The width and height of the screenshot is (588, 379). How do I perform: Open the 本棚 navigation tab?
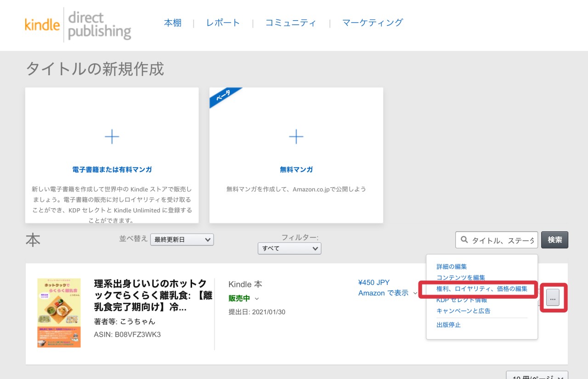(x=173, y=23)
